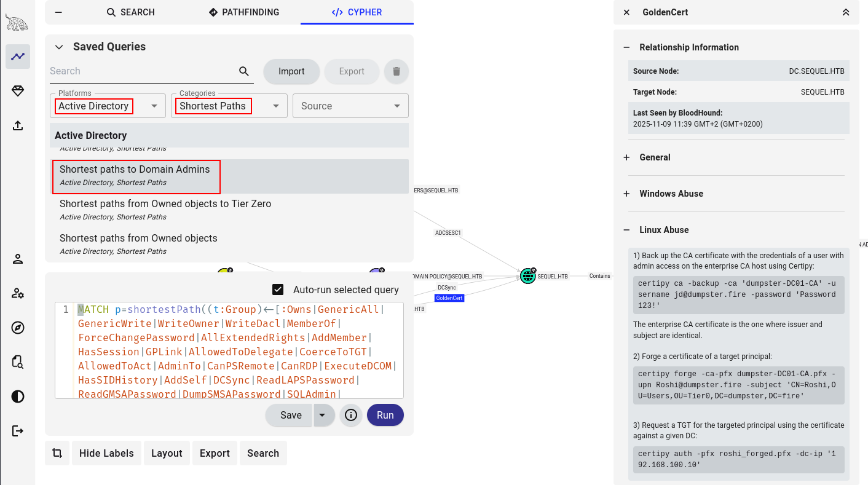
Task: Open the Layout button
Action: coord(167,453)
